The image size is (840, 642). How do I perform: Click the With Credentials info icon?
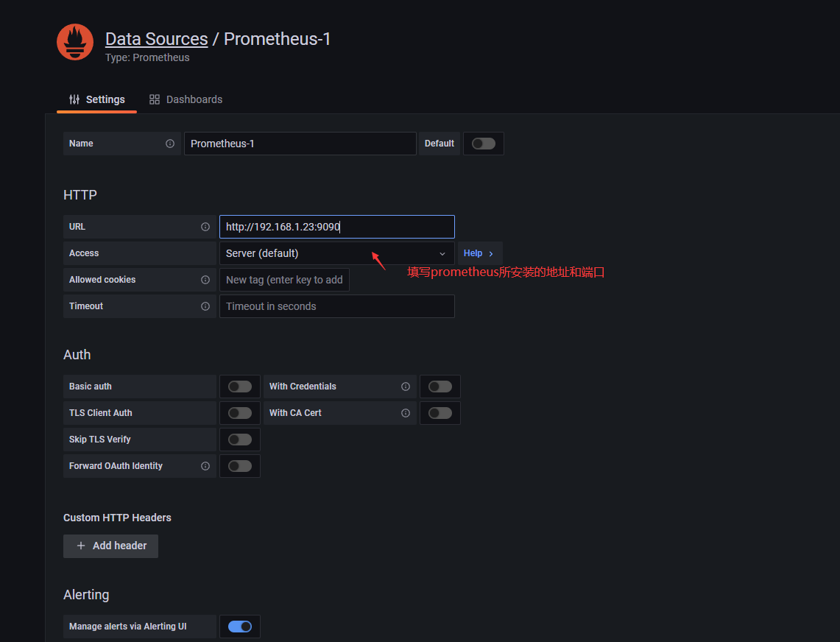coord(406,387)
